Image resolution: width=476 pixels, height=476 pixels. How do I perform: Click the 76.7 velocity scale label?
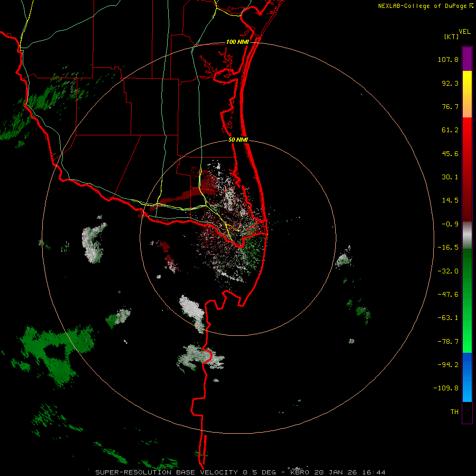pos(450,106)
